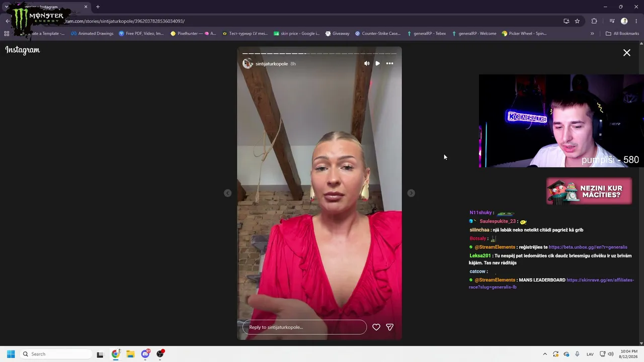Like the story with the heart icon
Viewport: 644px width, 362px height.
[376, 327]
